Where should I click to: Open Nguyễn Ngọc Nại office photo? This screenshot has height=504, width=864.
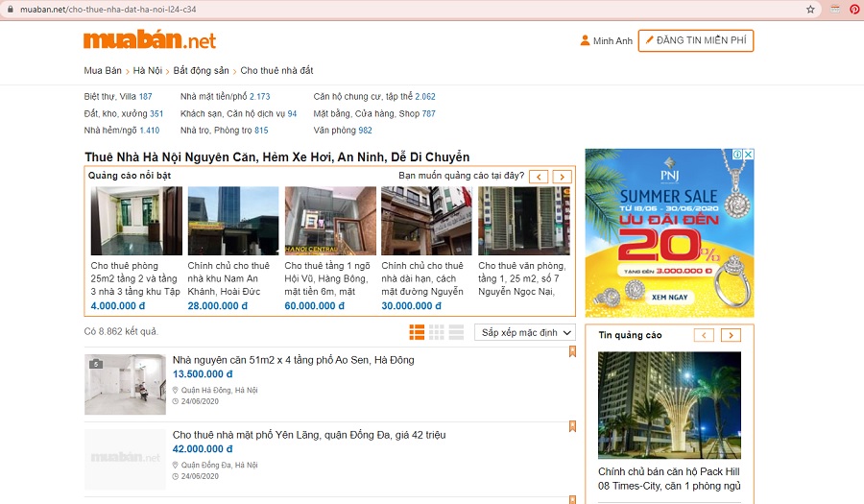pyautogui.click(x=523, y=221)
